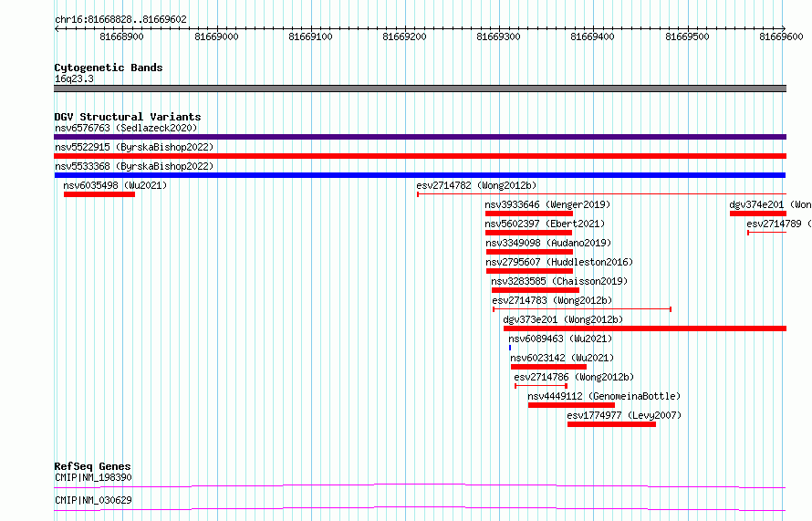Image resolution: width=812 pixels, height=521 pixels.
Task: Open nsv6035498 (Wu2021) variant label
Action: click(x=115, y=185)
